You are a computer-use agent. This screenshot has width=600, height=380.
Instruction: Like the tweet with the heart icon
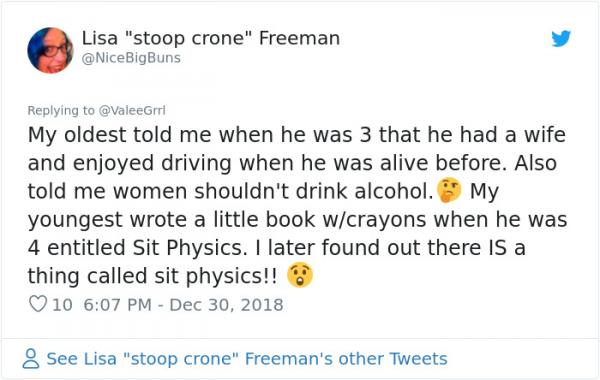[x=38, y=304]
